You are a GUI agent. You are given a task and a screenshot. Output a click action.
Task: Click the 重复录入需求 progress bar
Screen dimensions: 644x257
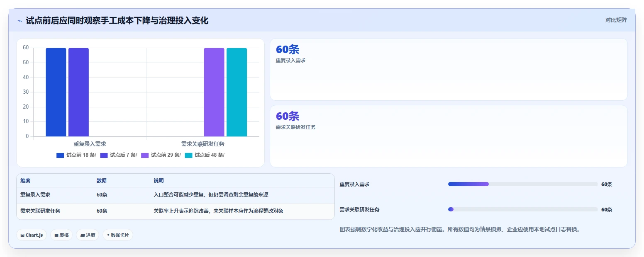point(523,184)
